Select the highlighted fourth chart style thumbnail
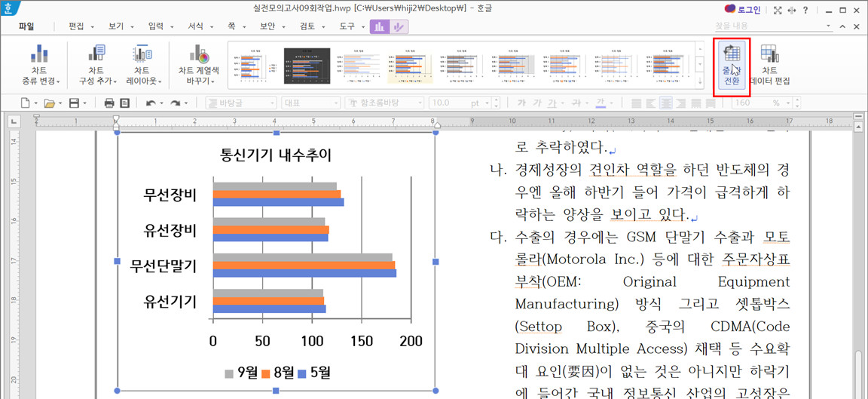Image resolution: width=868 pixels, height=399 pixels. (x=410, y=66)
